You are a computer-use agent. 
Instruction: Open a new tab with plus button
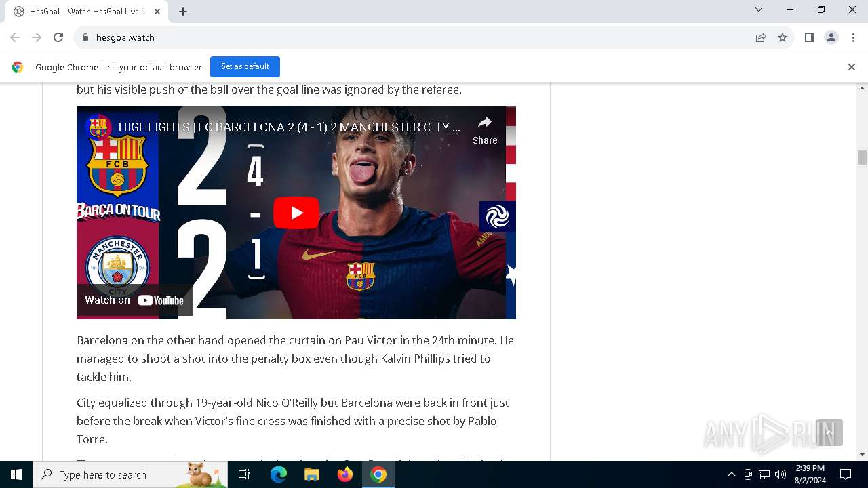tap(183, 12)
